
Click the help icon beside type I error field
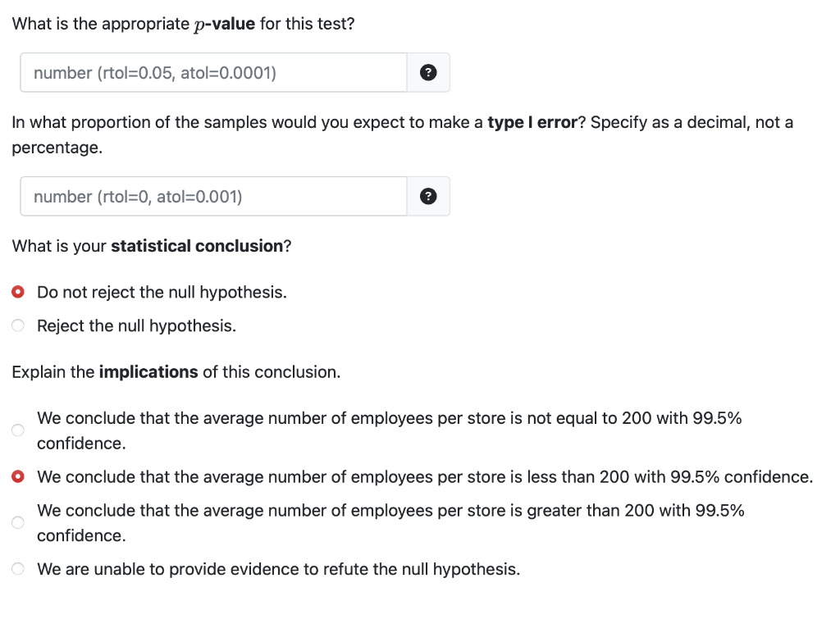point(427,197)
